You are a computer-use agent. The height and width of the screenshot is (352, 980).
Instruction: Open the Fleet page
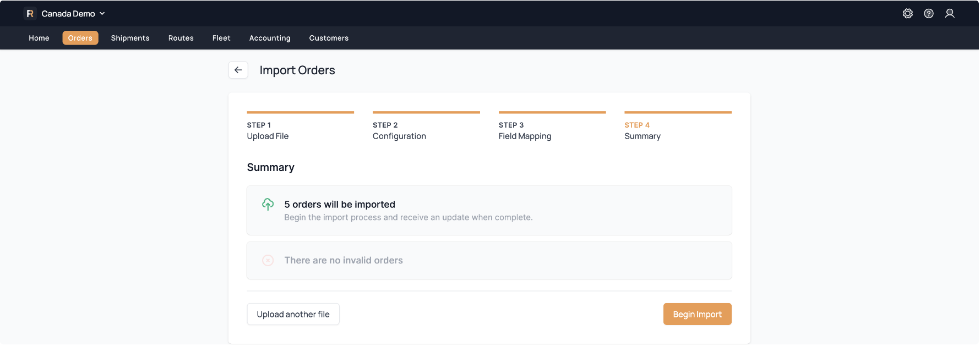[x=221, y=38]
